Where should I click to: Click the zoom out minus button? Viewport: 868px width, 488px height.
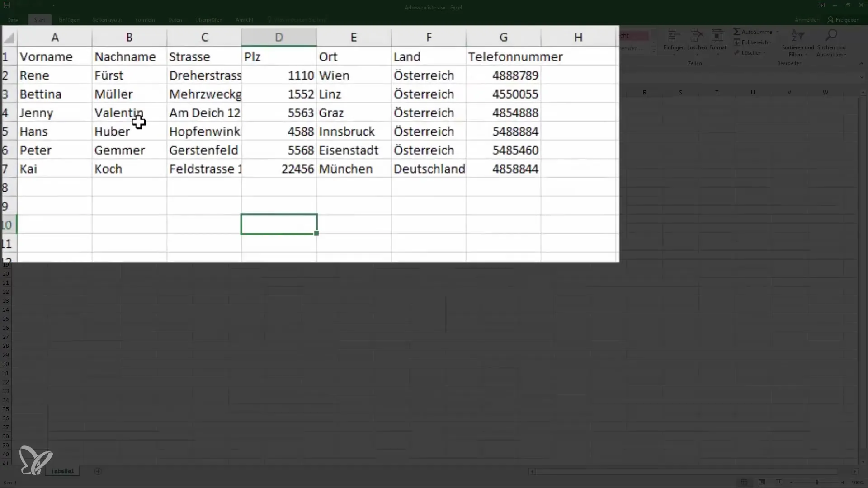791,483
